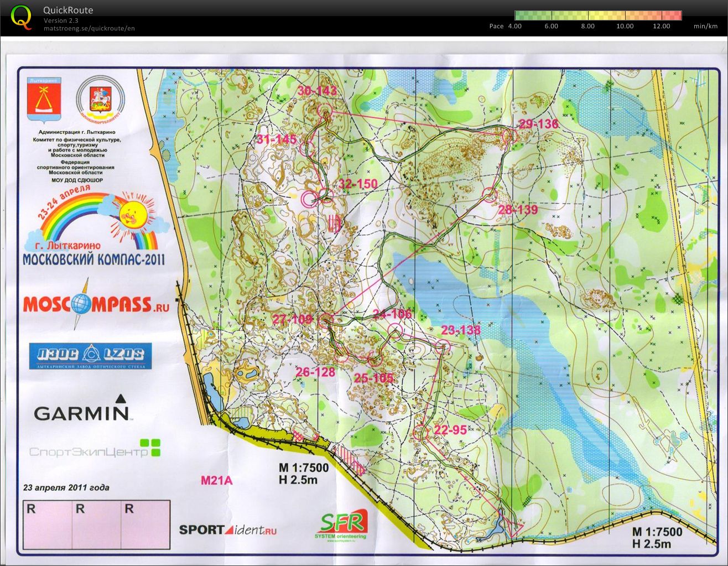Click the Pace label in legend
The height and width of the screenshot is (566, 728).
click(x=496, y=26)
